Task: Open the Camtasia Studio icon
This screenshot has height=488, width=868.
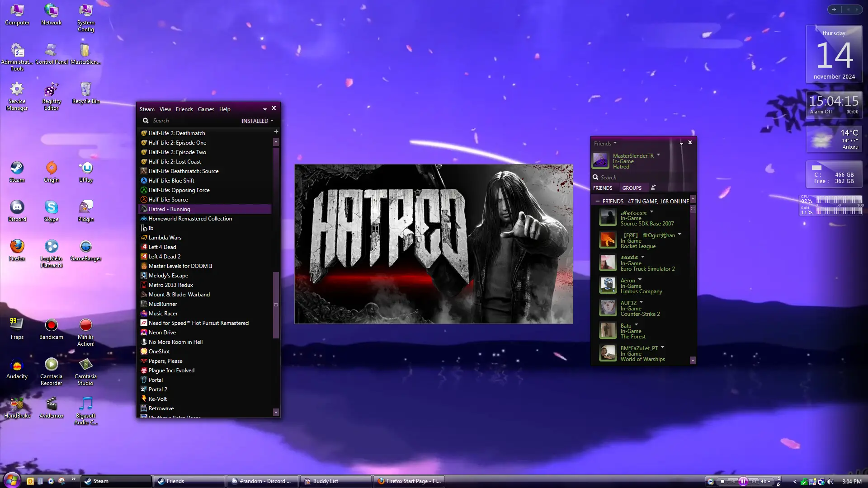Action: click(x=85, y=372)
